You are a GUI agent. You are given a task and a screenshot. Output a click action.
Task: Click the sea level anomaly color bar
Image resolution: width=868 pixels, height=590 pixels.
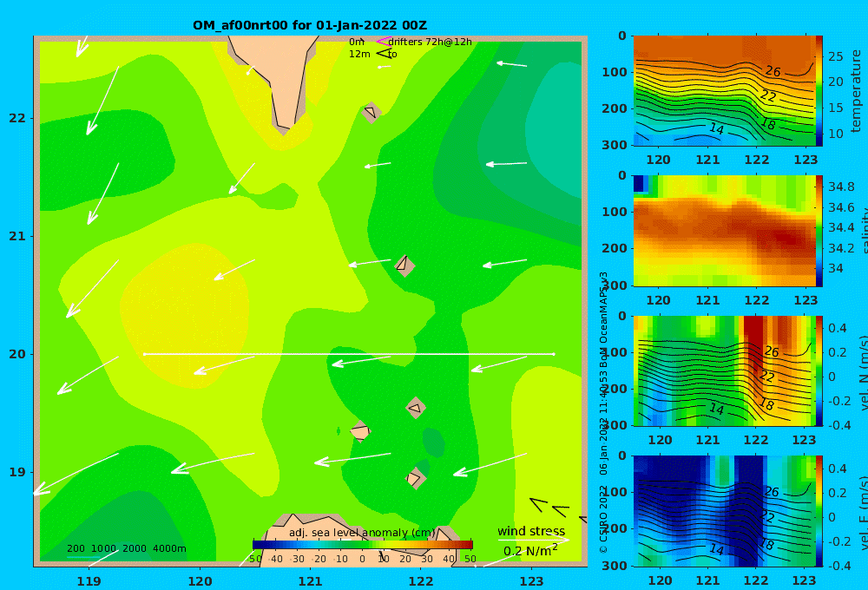(x=363, y=545)
